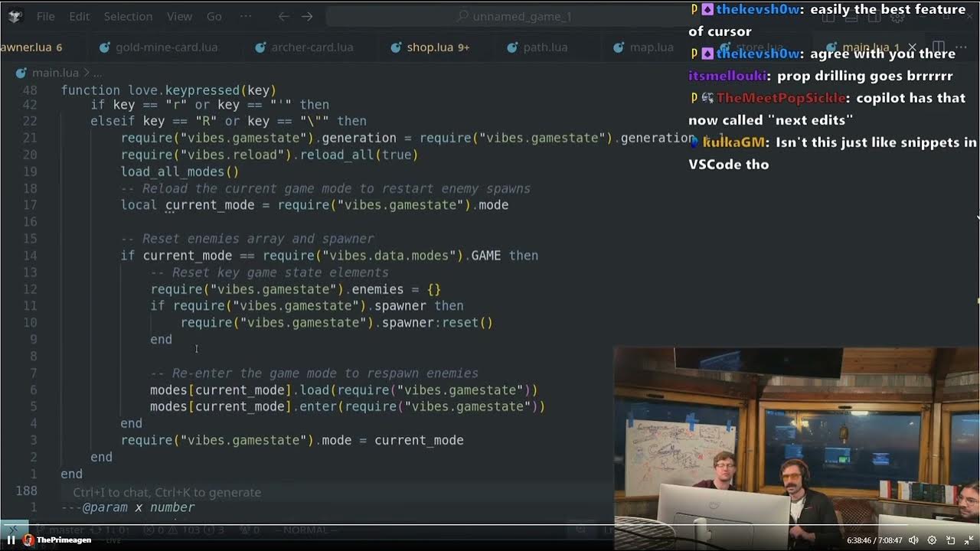Image resolution: width=980 pixels, height=551 pixels.
Task: Click the NORMAL vim mode indicator
Action: (x=306, y=530)
